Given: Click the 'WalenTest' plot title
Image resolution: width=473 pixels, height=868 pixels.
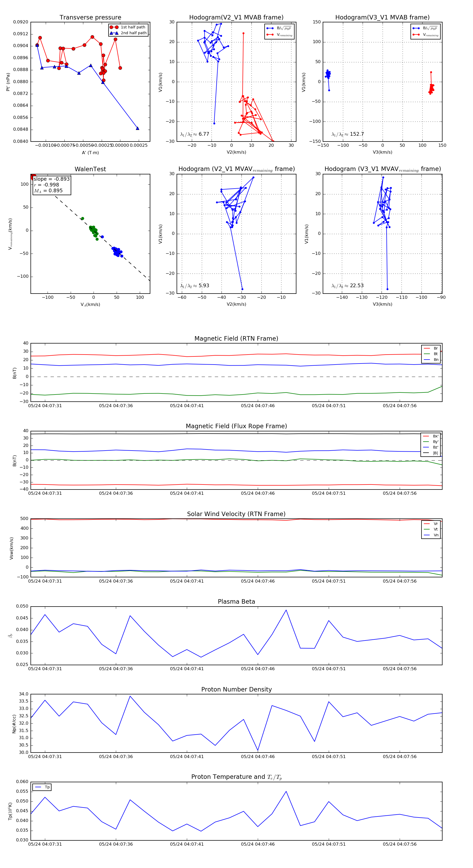Looking at the screenshot, I should click(x=90, y=169).
